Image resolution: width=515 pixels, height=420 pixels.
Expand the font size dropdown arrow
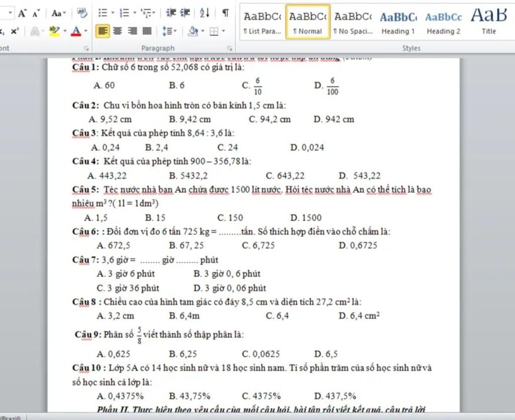point(10,13)
